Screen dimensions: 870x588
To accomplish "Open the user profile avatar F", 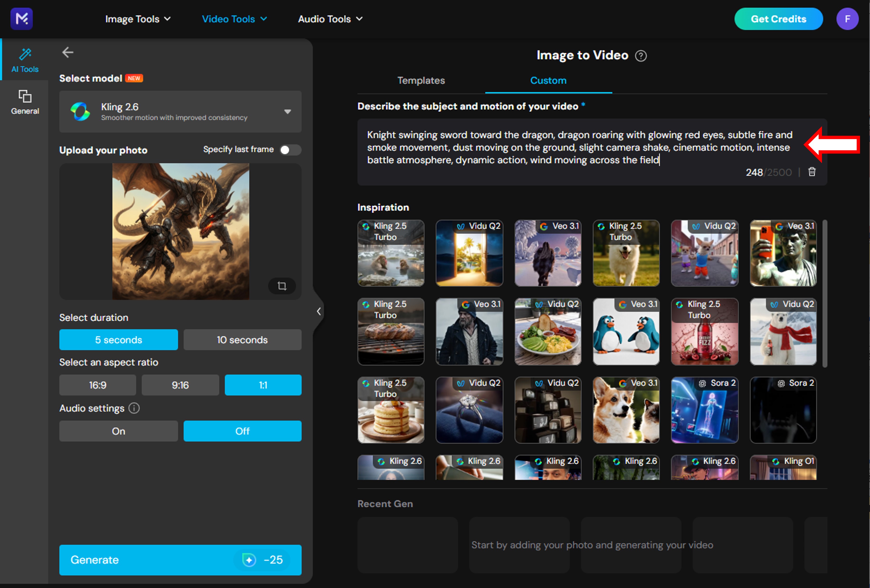I will pos(847,19).
